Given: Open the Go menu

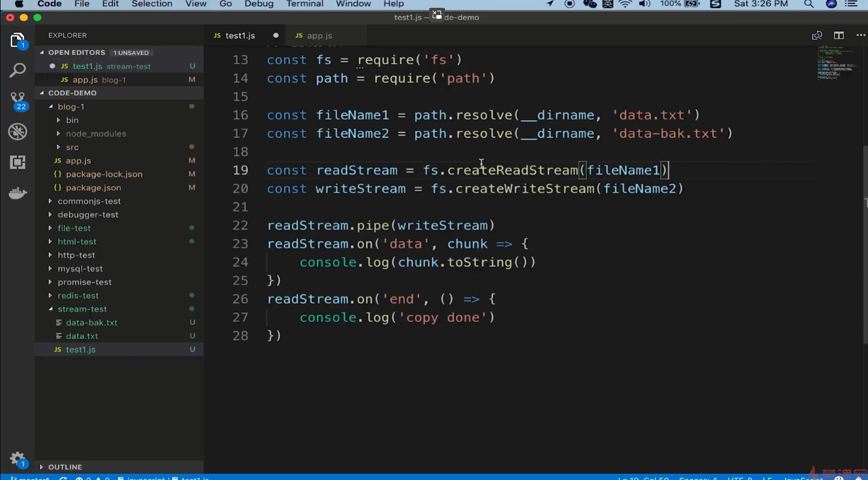Looking at the screenshot, I should point(226,4).
